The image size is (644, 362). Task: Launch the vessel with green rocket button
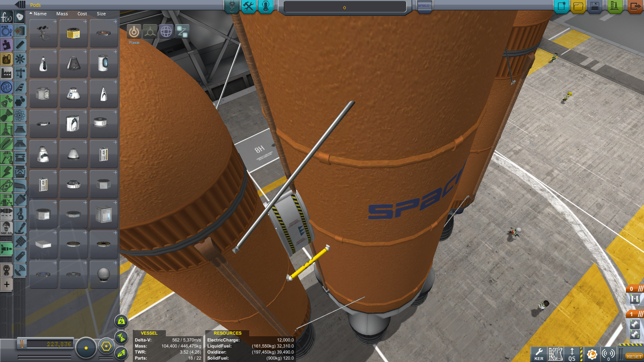[x=615, y=6]
